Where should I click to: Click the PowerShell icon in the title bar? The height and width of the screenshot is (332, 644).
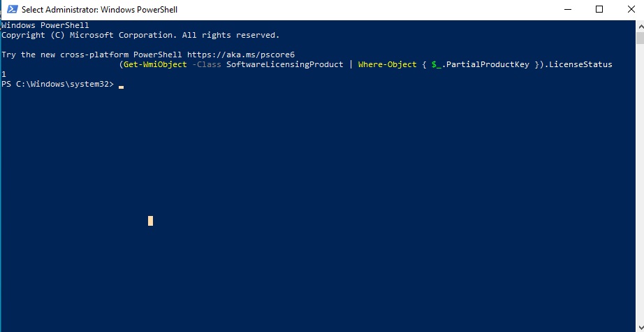[10, 10]
